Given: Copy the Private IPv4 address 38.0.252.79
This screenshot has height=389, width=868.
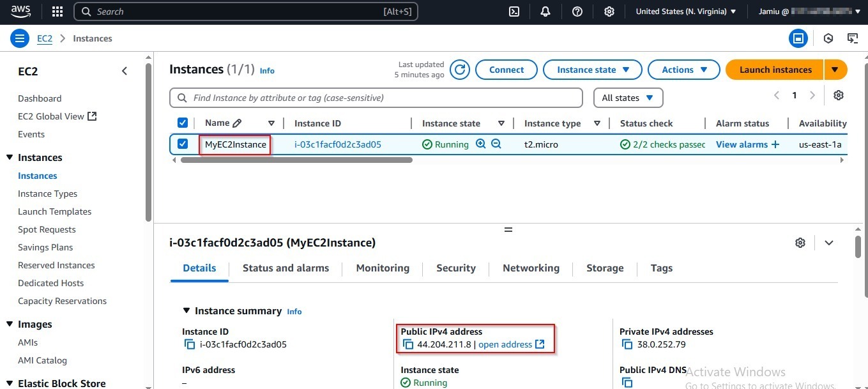Looking at the screenshot, I should click(627, 344).
